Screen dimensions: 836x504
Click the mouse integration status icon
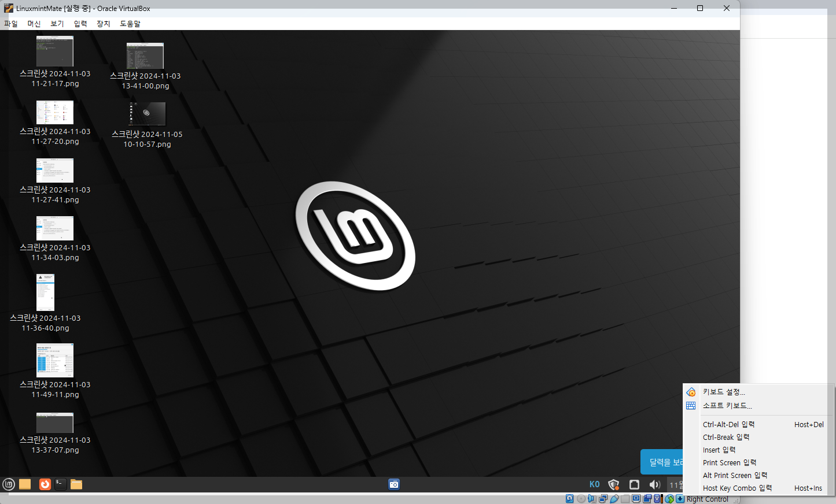(669, 499)
